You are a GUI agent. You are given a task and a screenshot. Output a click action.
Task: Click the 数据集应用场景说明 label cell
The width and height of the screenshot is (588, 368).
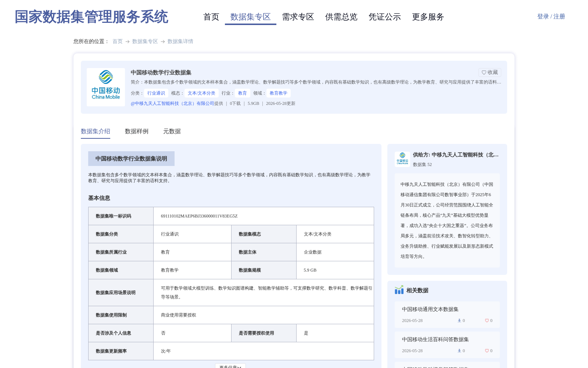(121, 293)
